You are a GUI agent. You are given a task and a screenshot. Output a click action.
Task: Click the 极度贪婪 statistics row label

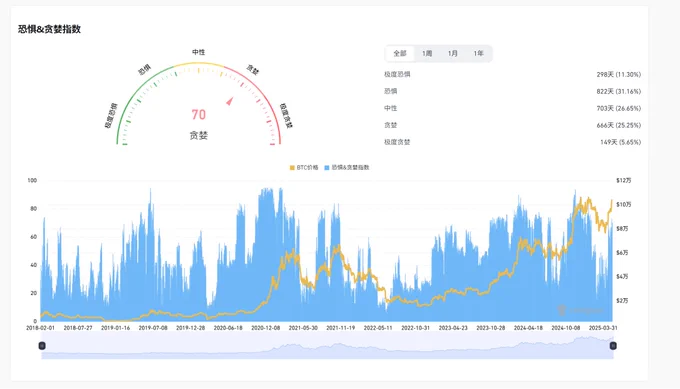tap(397, 142)
